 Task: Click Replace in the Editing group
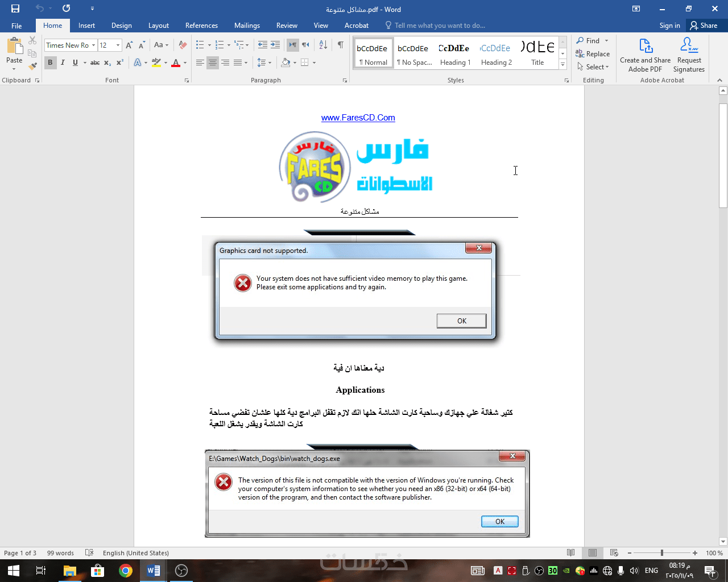click(x=593, y=54)
